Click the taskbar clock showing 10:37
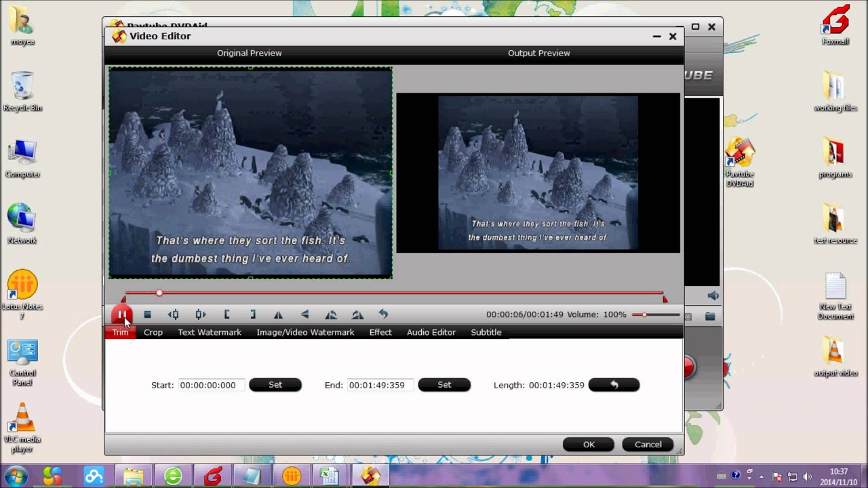Image resolution: width=868 pixels, height=488 pixels. point(839,476)
